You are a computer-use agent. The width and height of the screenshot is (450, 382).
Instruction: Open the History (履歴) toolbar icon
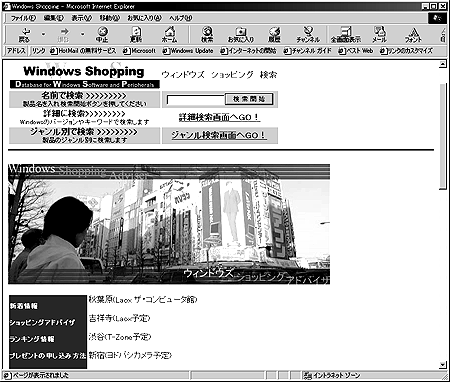(275, 35)
